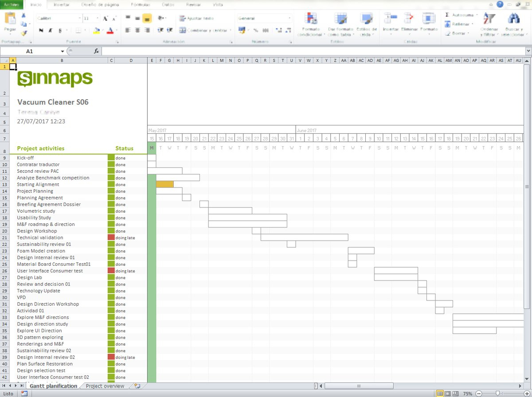532x397 pixels.
Task: Click the Buscar y seleccionar binoculars icon
Action: [x=513, y=19]
